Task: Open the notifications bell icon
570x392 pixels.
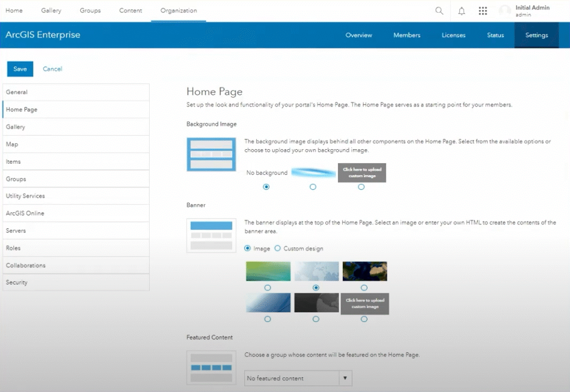Action: (461, 11)
